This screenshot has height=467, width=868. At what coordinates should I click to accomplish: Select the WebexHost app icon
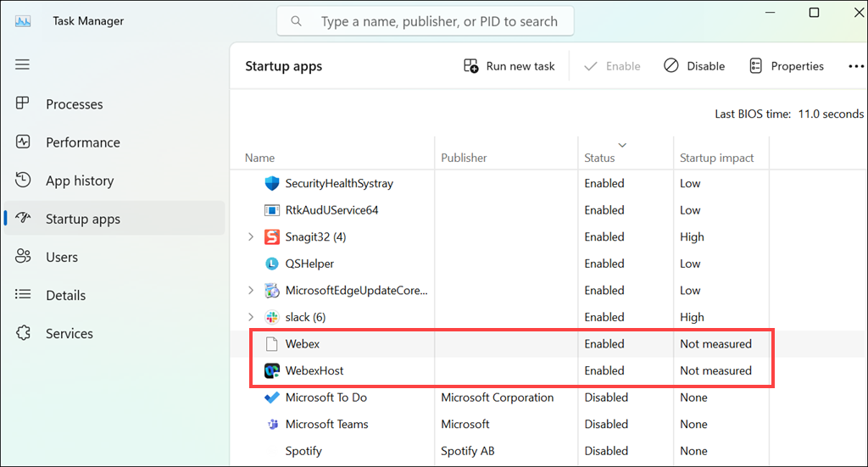[x=272, y=370]
